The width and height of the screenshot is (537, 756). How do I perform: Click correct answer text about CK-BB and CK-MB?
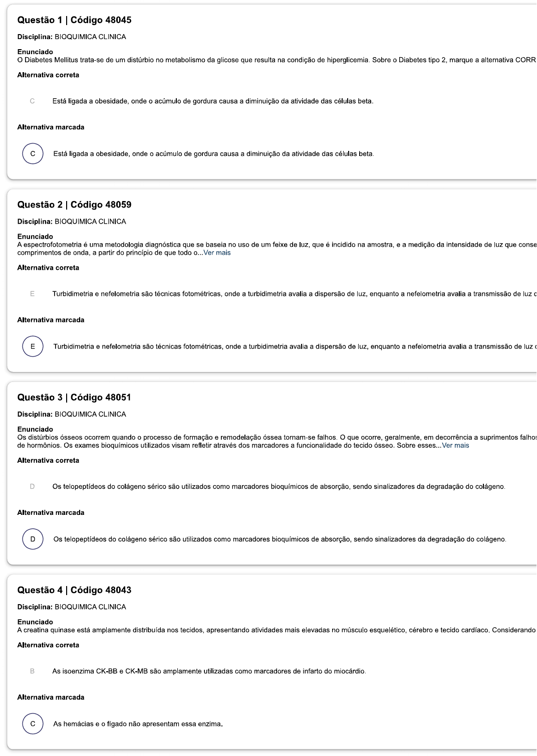209,671
